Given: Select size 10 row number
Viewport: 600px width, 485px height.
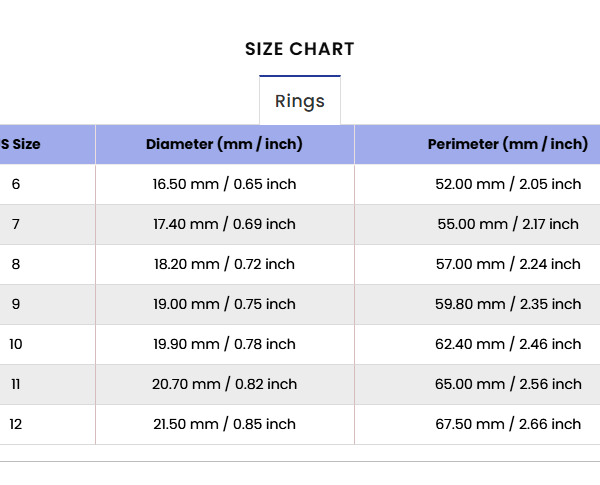Looking at the screenshot, I should coord(16,344).
